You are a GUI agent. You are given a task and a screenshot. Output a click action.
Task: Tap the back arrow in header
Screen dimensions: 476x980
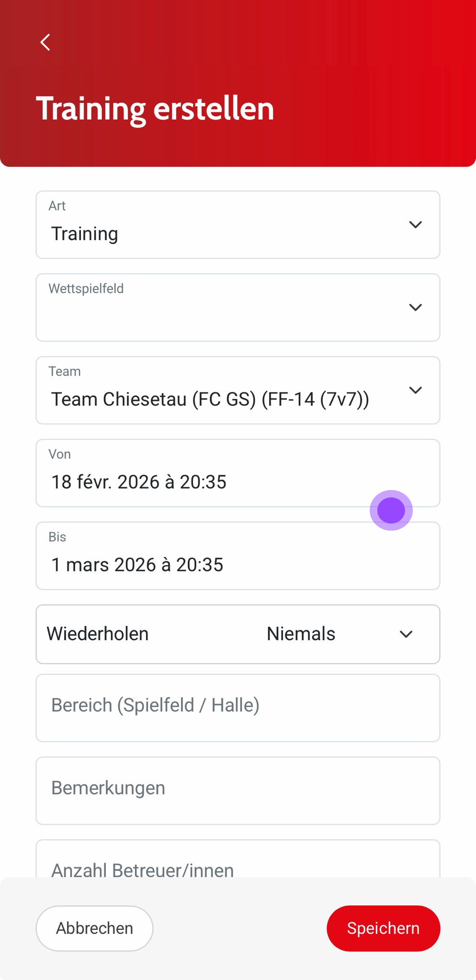click(x=45, y=43)
